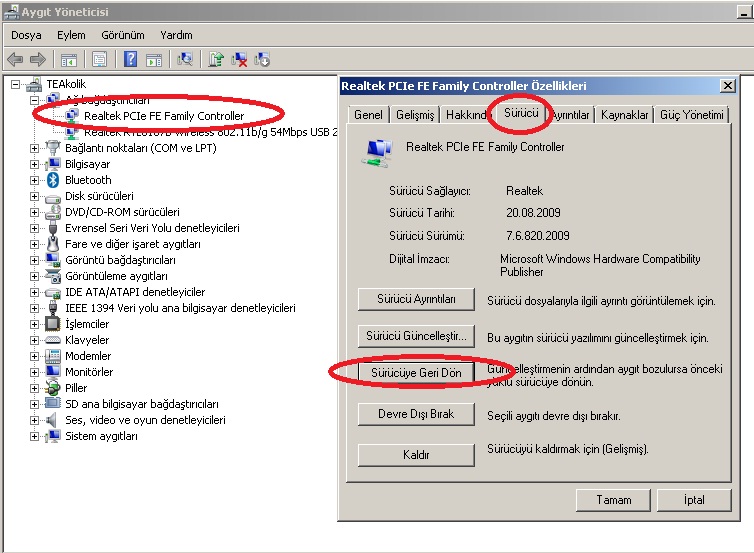Viewport: 754px width, 553px height.
Task: Expand Bağlantı noktaları (COM ve LPT)
Action: click(x=34, y=148)
